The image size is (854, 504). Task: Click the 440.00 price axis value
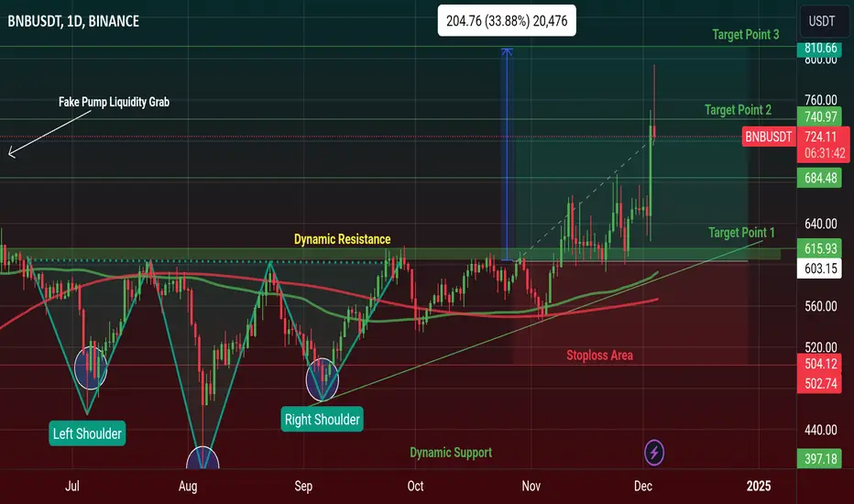(821, 430)
